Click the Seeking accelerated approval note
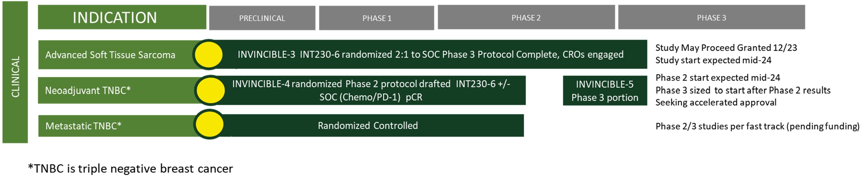The image size is (868, 177). click(716, 103)
